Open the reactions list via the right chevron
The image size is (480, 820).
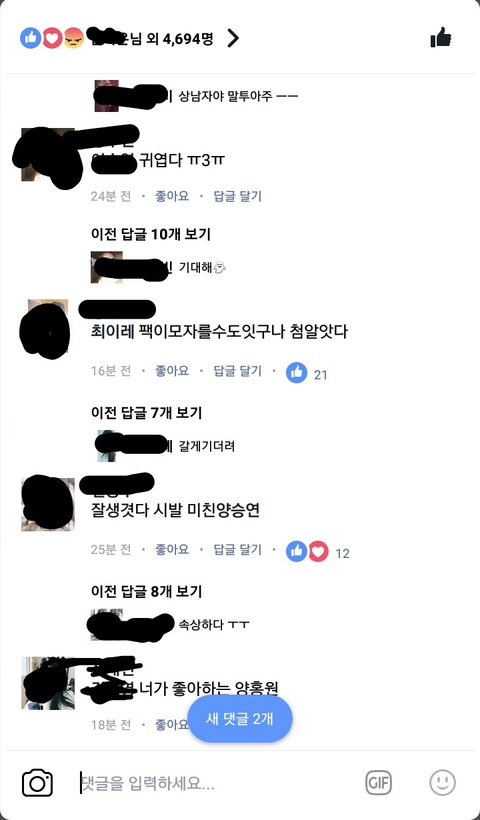tap(233, 38)
